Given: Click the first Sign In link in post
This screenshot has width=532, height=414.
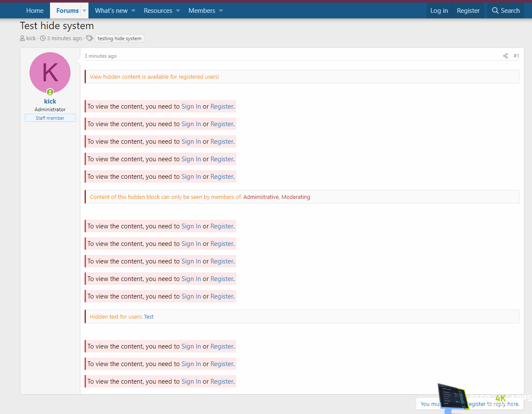Looking at the screenshot, I should tap(191, 106).
